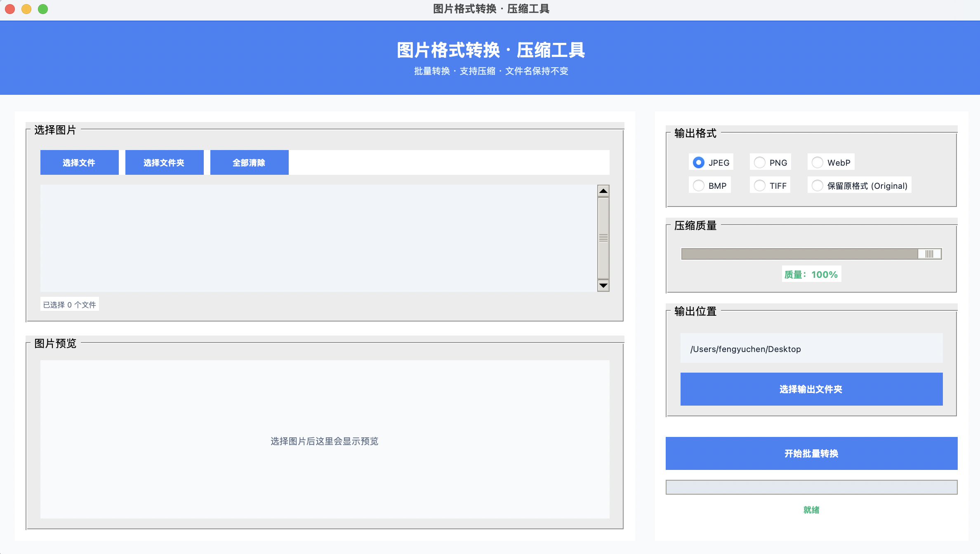980x554 pixels.
Task: Enable 保留原格式 (Original) format option
Action: (817, 185)
